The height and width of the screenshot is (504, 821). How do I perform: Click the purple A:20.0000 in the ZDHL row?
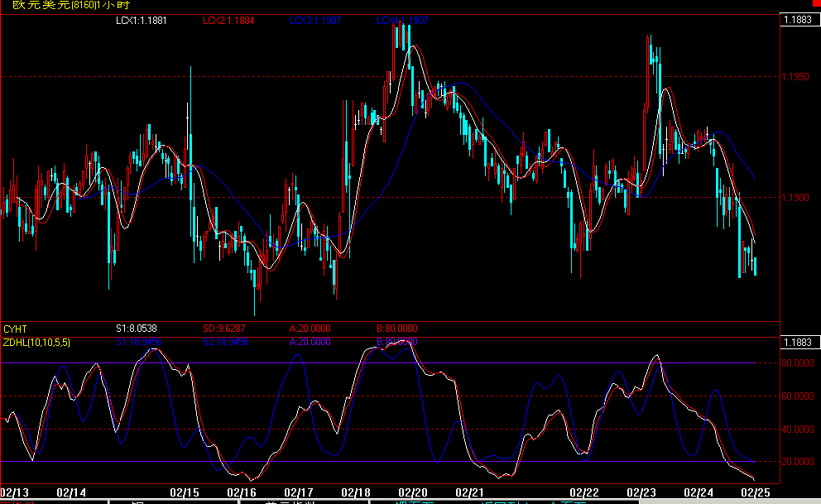pyautogui.click(x=310, y=342)
